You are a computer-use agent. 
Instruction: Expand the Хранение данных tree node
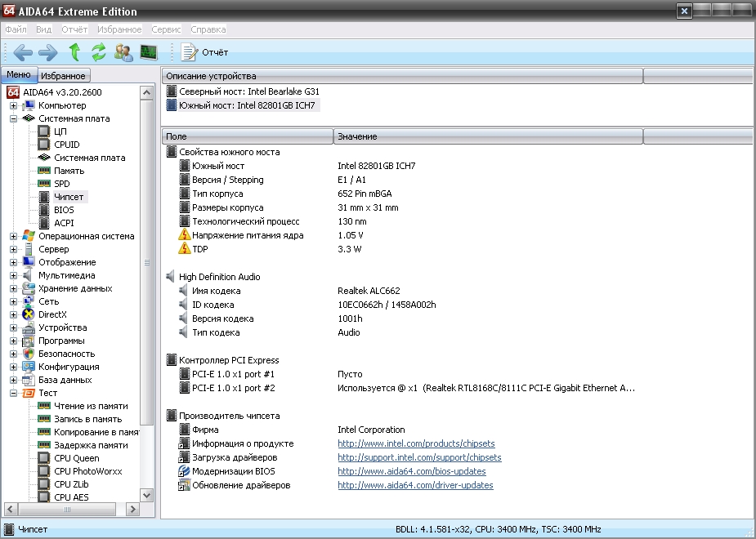coord(14,288)
